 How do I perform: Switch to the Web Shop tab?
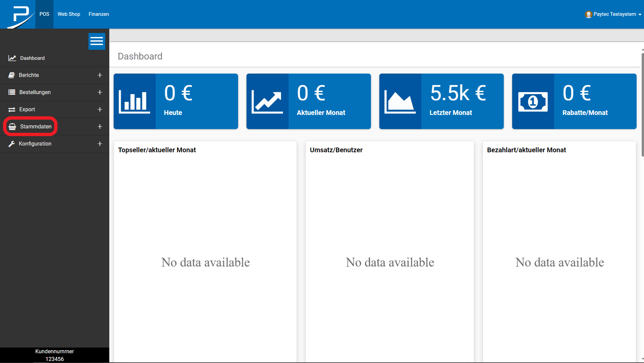pyautogui.click(x=69, y=14)
